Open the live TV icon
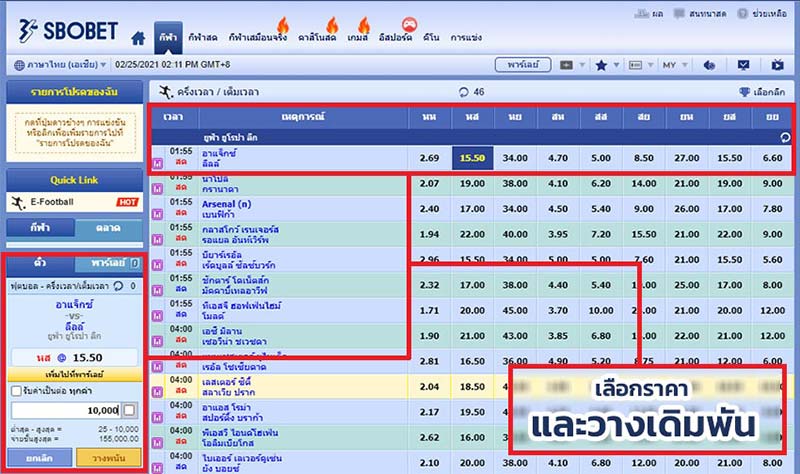The width and height of the screenshot is (800, 474). pyautogui.click(x=778, y=65)
